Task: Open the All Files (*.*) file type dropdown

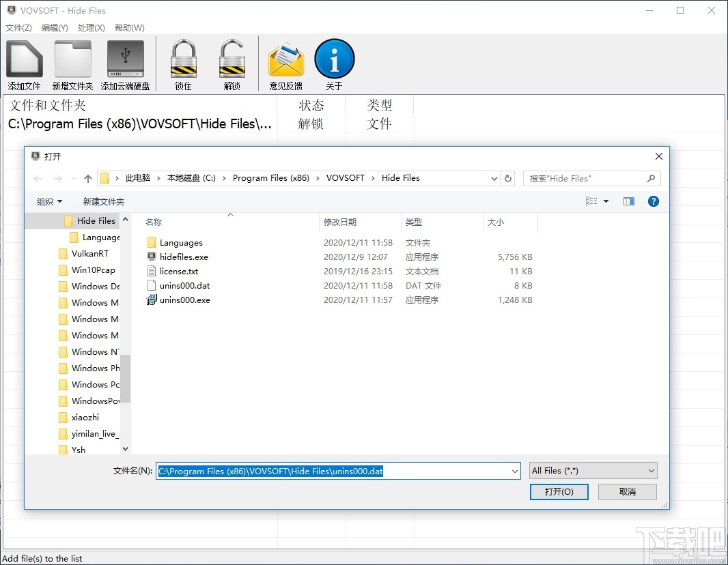Action: tap(591, 470)
